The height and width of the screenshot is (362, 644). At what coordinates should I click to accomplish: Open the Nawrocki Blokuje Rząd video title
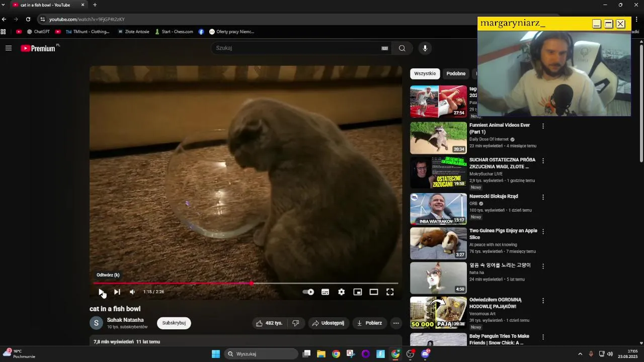(x=494, y=196)
